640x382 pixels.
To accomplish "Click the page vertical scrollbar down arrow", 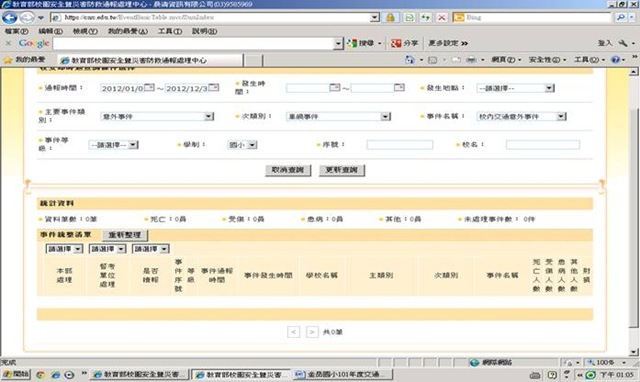I will (x=633, y=352).
